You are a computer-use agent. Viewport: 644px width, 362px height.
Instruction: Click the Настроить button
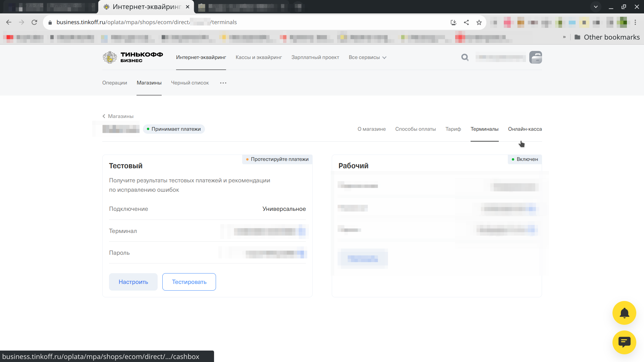pos(133,282)
